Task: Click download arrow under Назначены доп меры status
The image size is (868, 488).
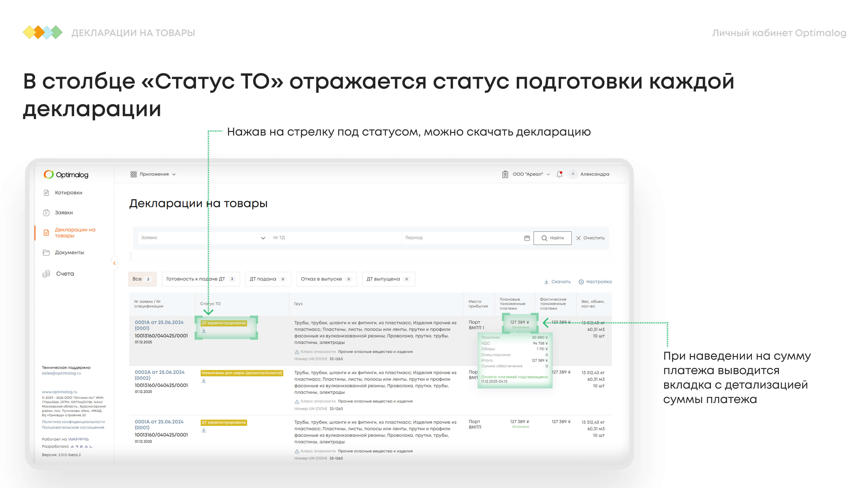Action: (x=204, y=380)
